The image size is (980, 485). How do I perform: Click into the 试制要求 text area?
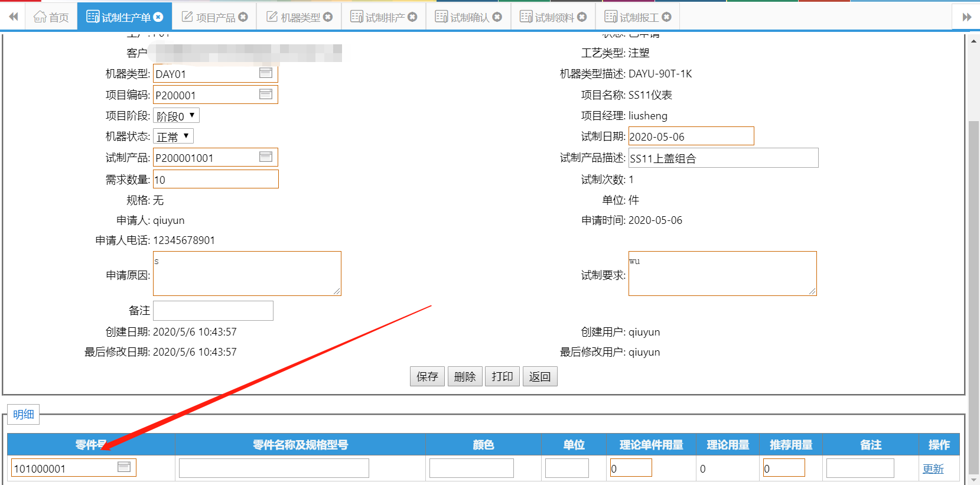tap(722, 274)
